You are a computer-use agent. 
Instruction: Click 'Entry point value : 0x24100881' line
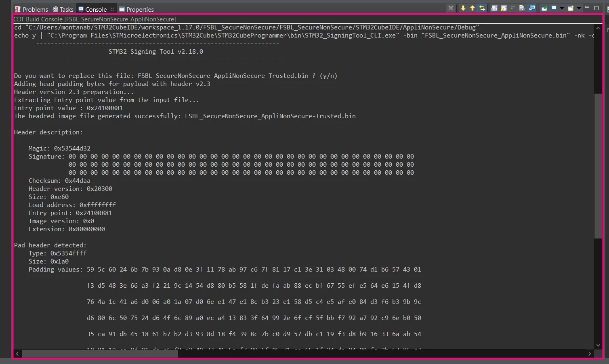pos(69,108)
